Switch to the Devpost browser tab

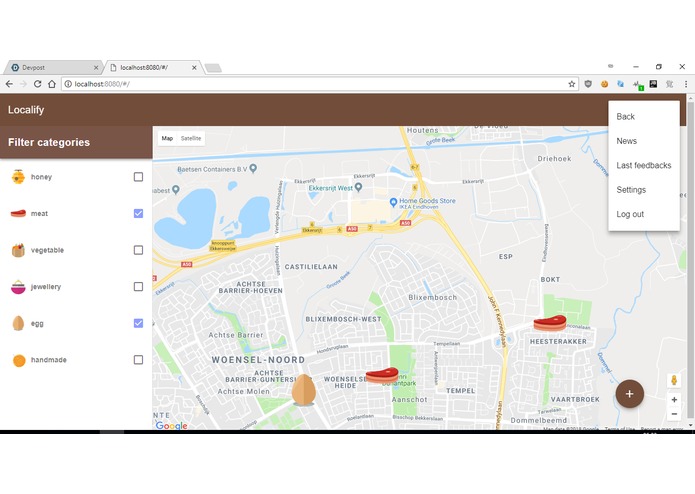point(52,67)
